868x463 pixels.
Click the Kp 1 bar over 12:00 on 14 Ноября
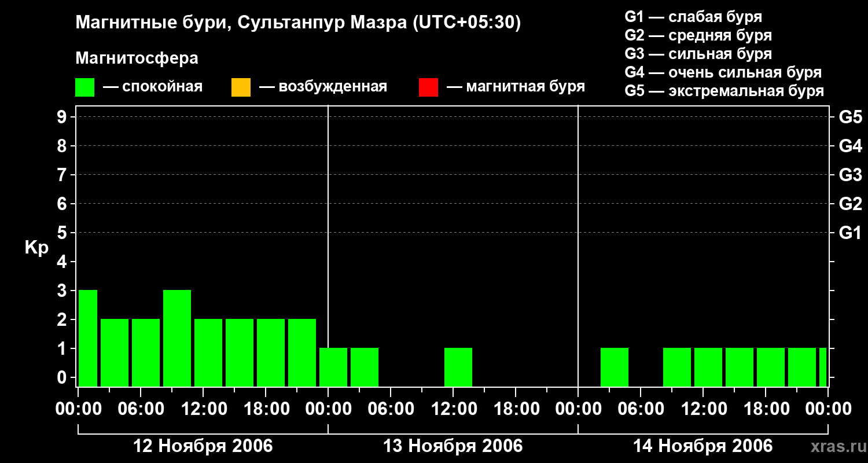[708, 367]
